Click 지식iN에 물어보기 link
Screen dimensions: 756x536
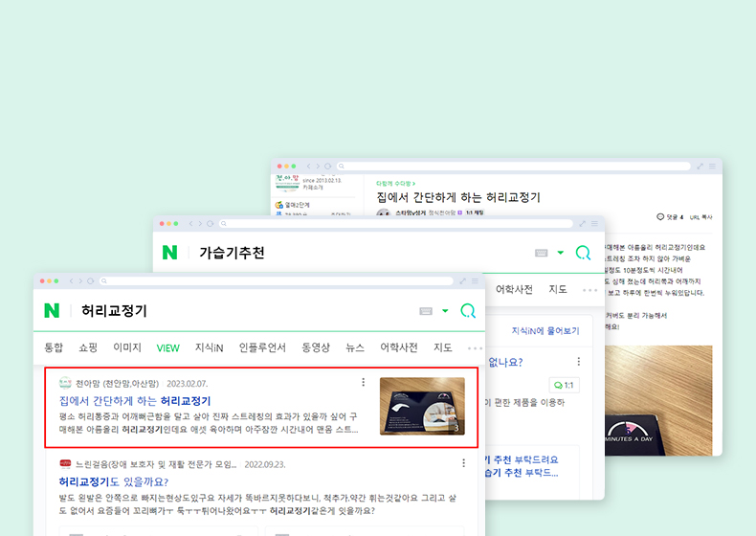coord(545,330)
